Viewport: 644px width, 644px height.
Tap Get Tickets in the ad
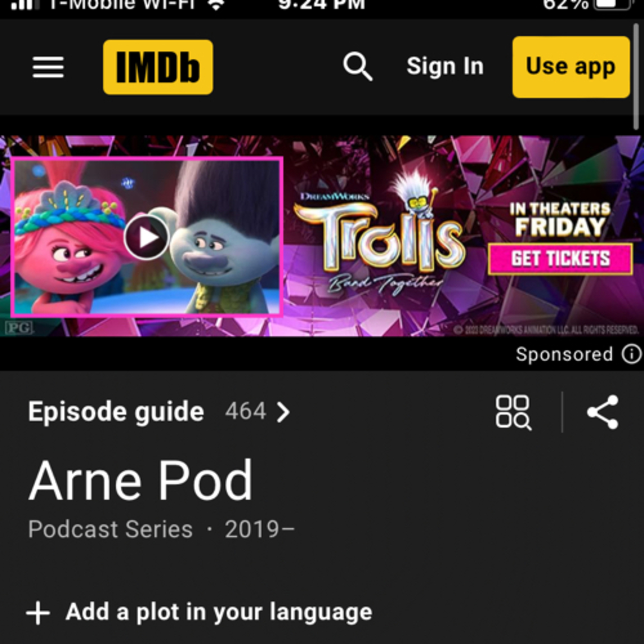[x=560, y=259]
